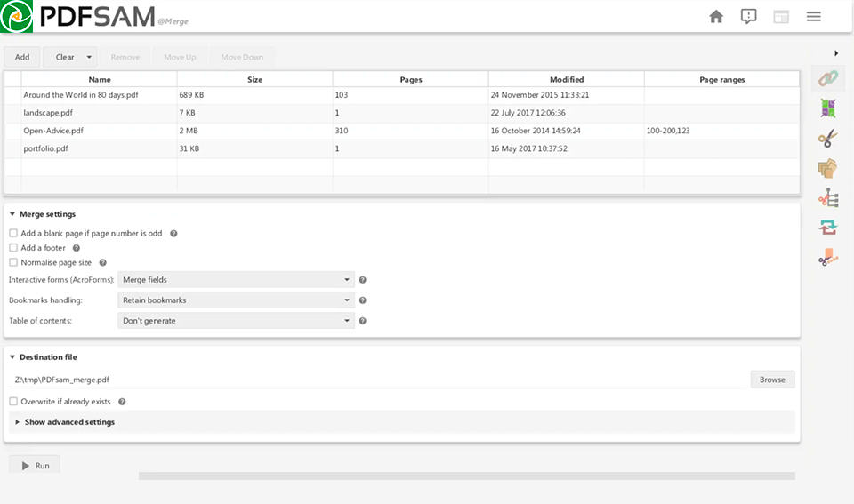Image resolution: width=854 pixels, height=504 pixels.
Task: Click the Move Down button
Action: point(242,57)
